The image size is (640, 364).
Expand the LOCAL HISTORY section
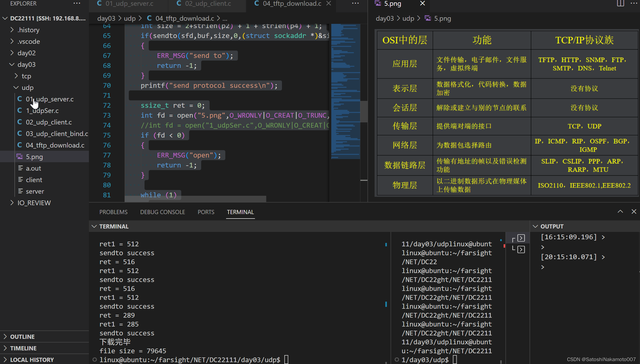(5, 360)
